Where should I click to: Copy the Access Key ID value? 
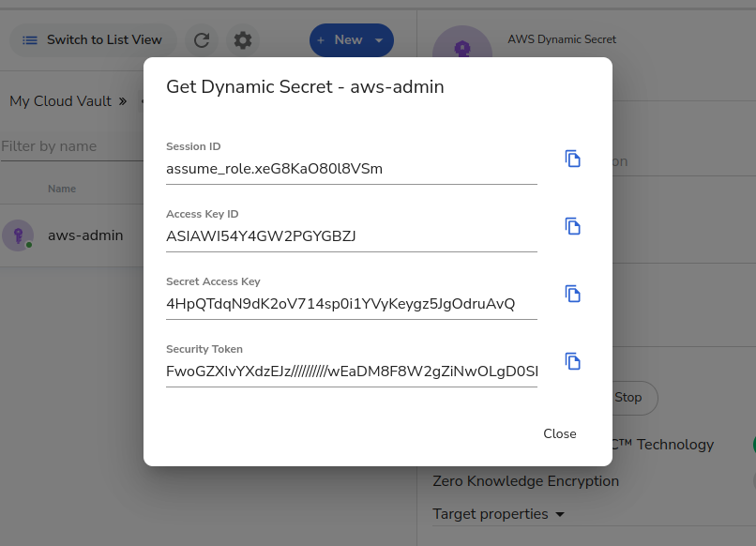click(x=572, y=226)
